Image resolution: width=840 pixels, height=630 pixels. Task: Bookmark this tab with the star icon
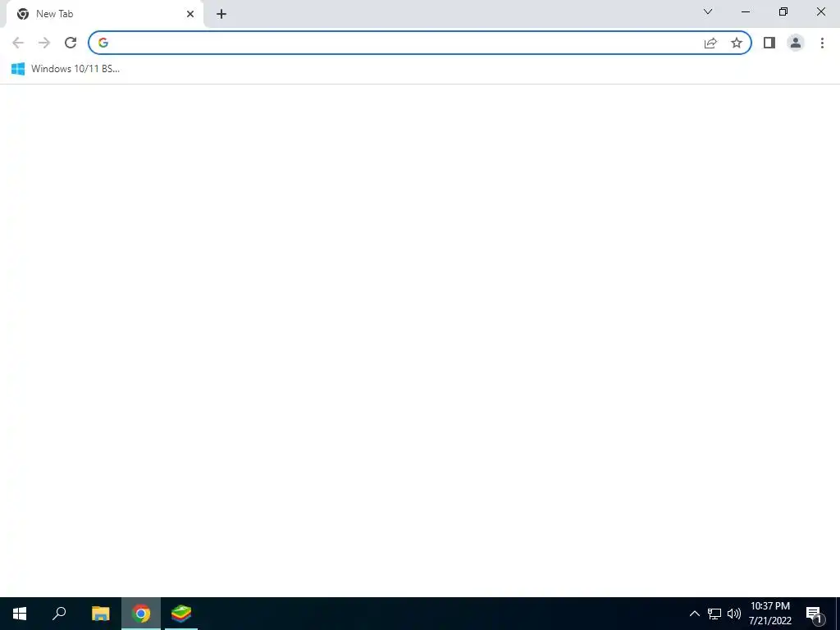737,43
